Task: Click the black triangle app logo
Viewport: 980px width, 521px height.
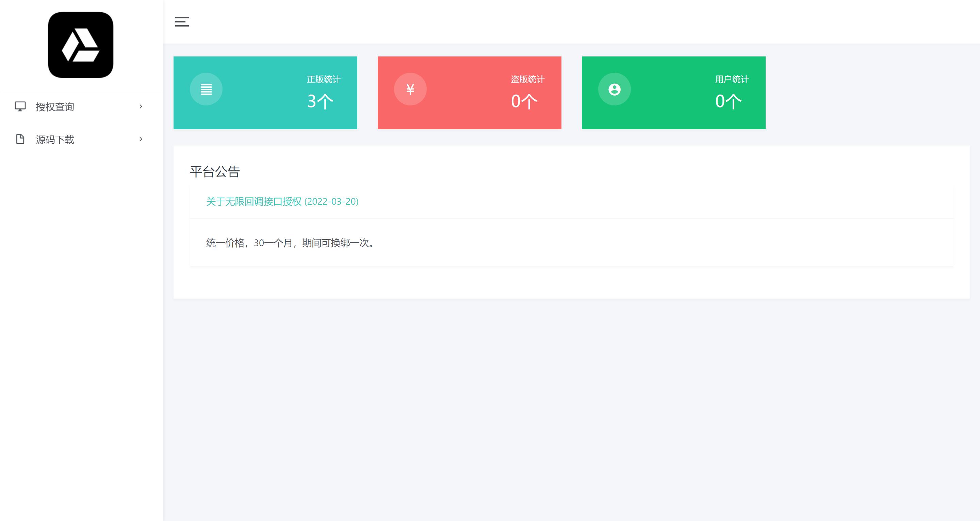Action: pos(81,45)
